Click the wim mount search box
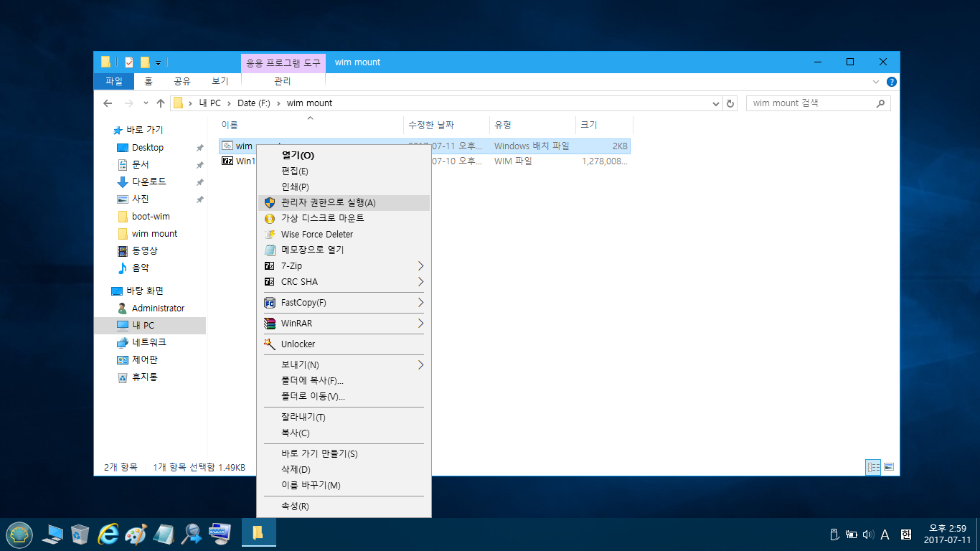This screenshot has width=980, height=551. (x=818, y=103)
